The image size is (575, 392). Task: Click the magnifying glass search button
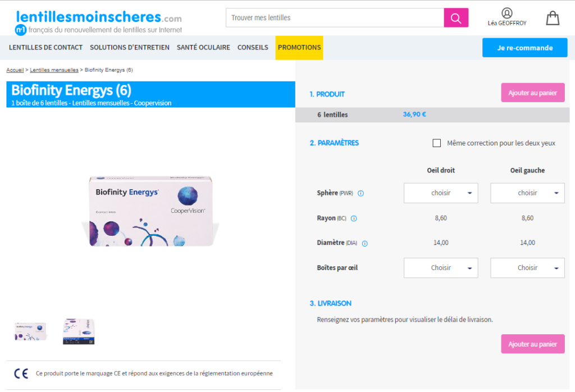pyautogui.click(x=456, y=18)
